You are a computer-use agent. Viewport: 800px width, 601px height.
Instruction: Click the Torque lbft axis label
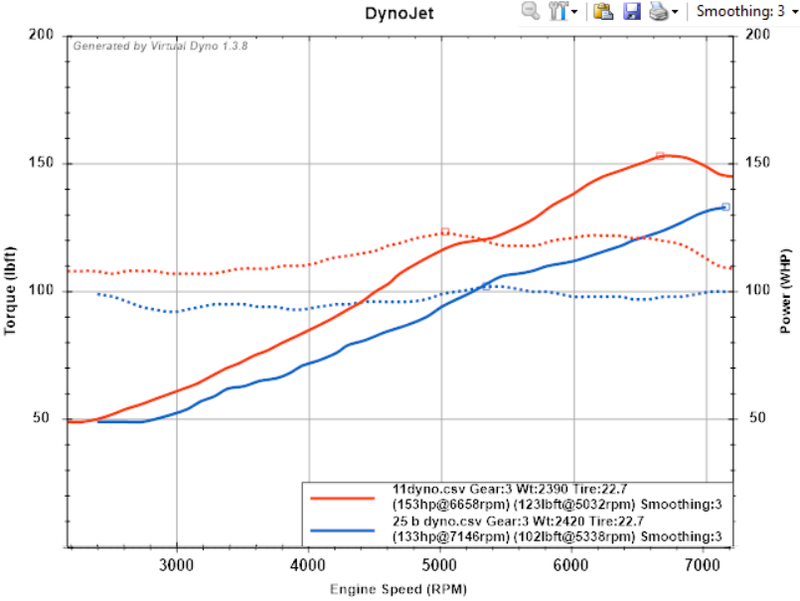pos(12,290)
